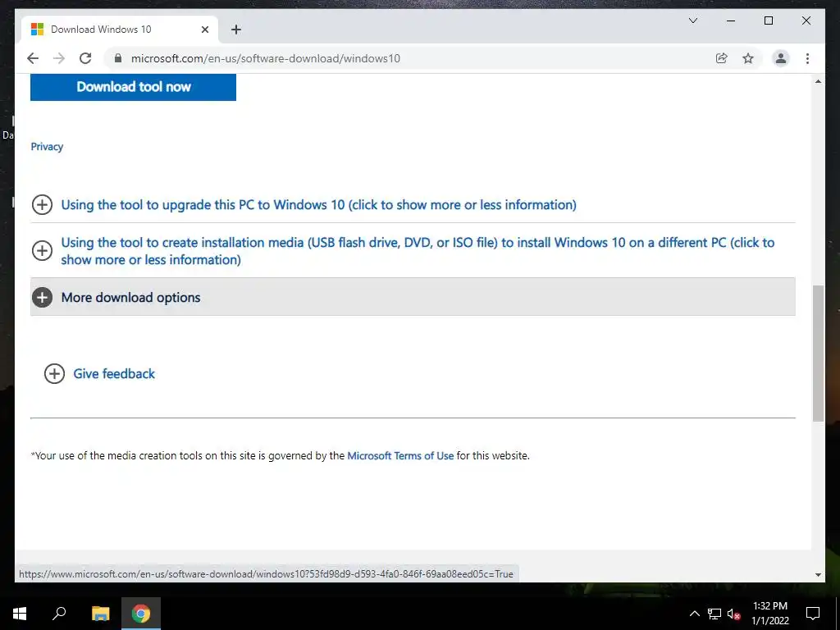The image size is (840, 630).
Task: Open the tab search chevron
Action: click(x=692, y=21)
